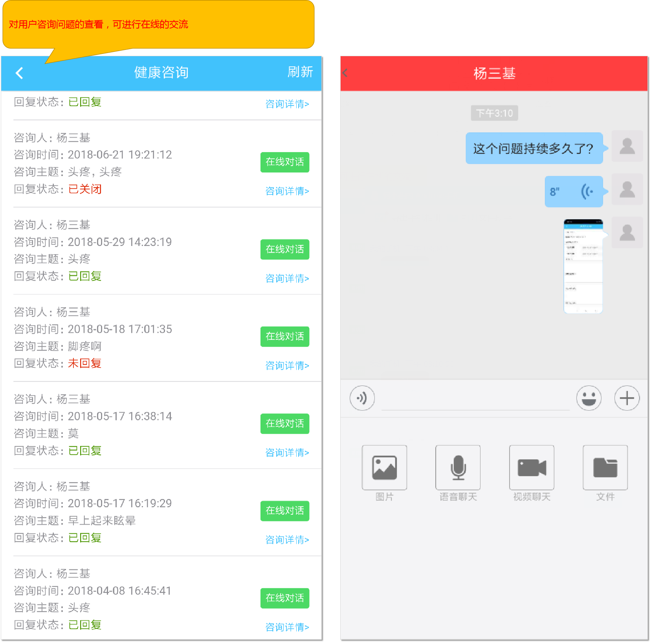The height and width of the screenshot is (644, 651).
Task: Open the emoji picker smiley icon
Action: click(x=589, y=398)
